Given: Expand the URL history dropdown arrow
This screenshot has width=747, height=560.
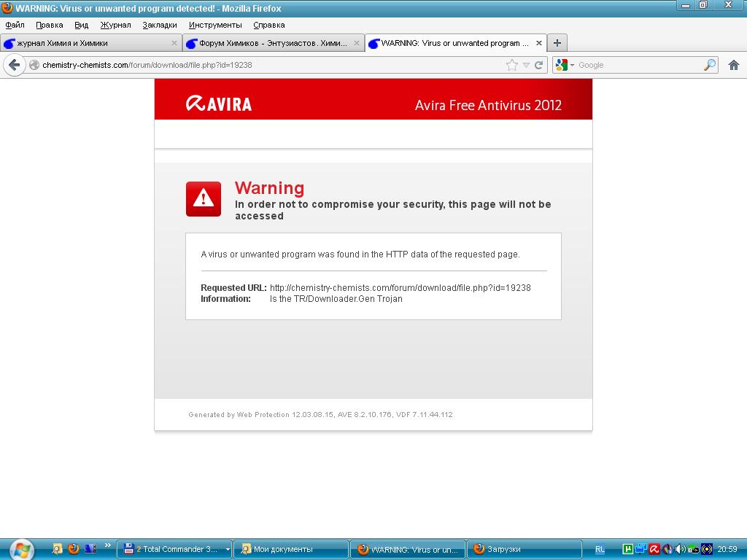Looking at the screenshot, I should 526,65.
